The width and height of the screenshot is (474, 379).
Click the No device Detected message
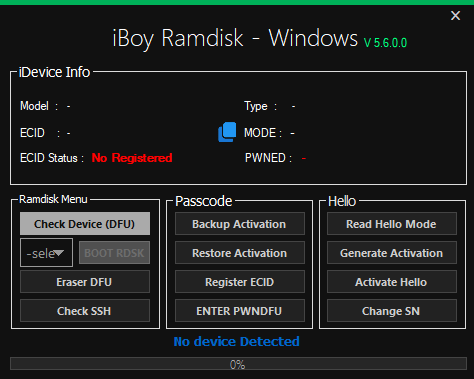tap(236, 341)
